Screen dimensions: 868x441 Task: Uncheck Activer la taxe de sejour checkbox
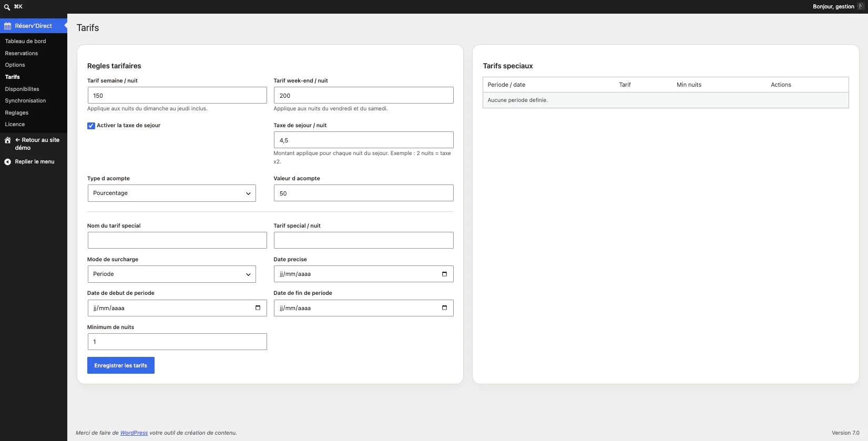[x=91, y=126]
